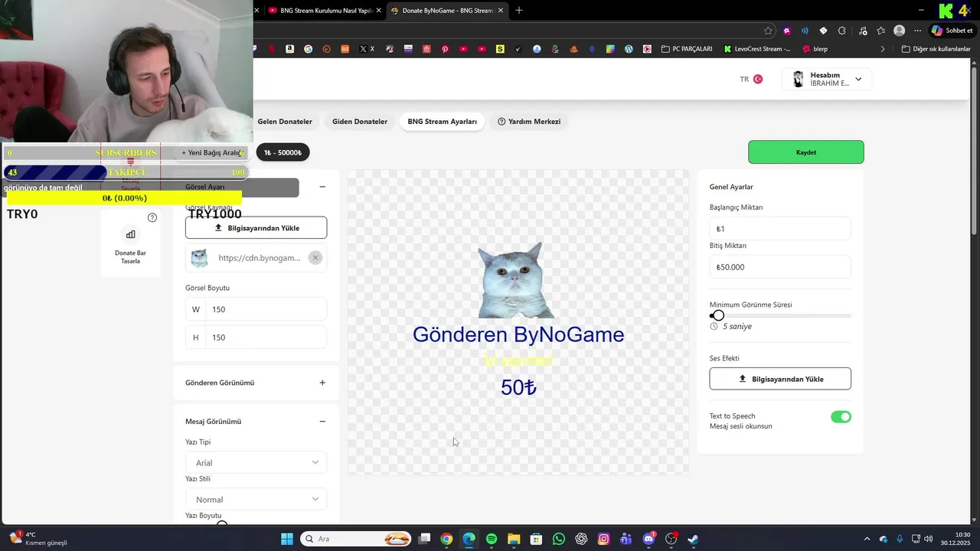Image resolution: width=980 pixels, height=551 pixels.
Task: Show more bookmarks chevron
Action: [882, 49]
